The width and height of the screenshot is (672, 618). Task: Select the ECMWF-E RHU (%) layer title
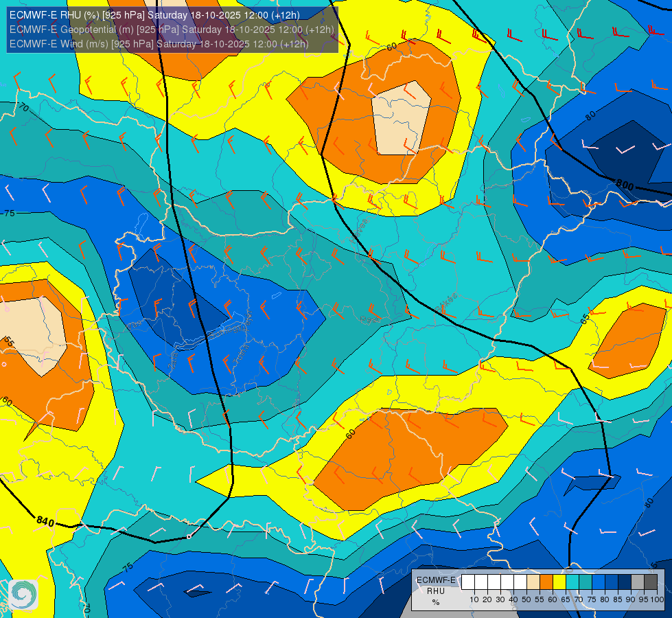(x=154, y=15)
